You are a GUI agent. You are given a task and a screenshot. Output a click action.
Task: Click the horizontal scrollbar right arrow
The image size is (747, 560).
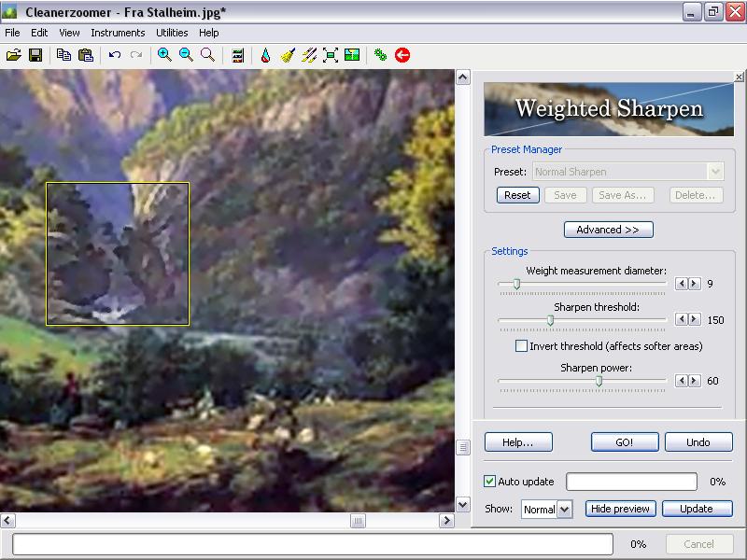pyautogui.click(x=446, y=521)
